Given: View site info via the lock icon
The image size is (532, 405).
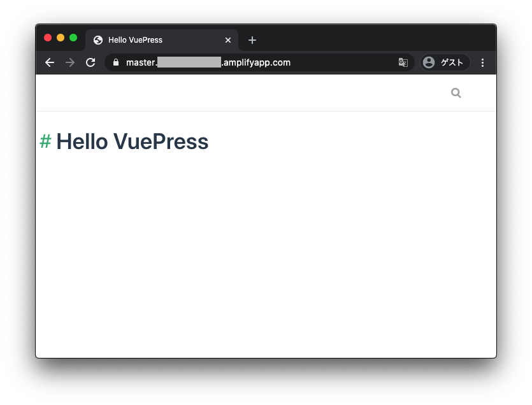Looking at the screenshot, I should (x=116, y=62).
